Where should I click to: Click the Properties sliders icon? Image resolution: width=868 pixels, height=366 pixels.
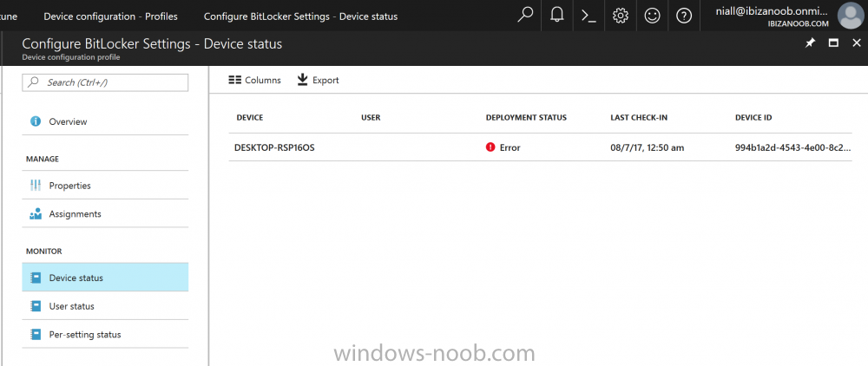point(36,186)
